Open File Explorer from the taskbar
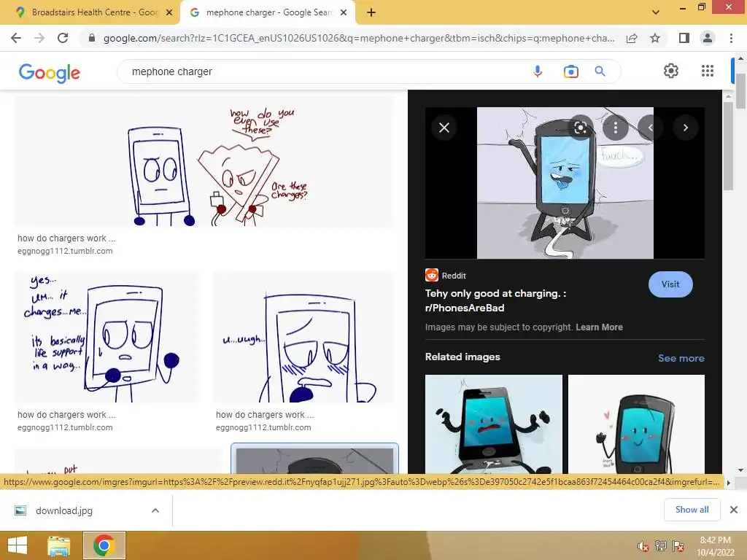Viewport: 747px width, 560px height. [x=59, y=545]
